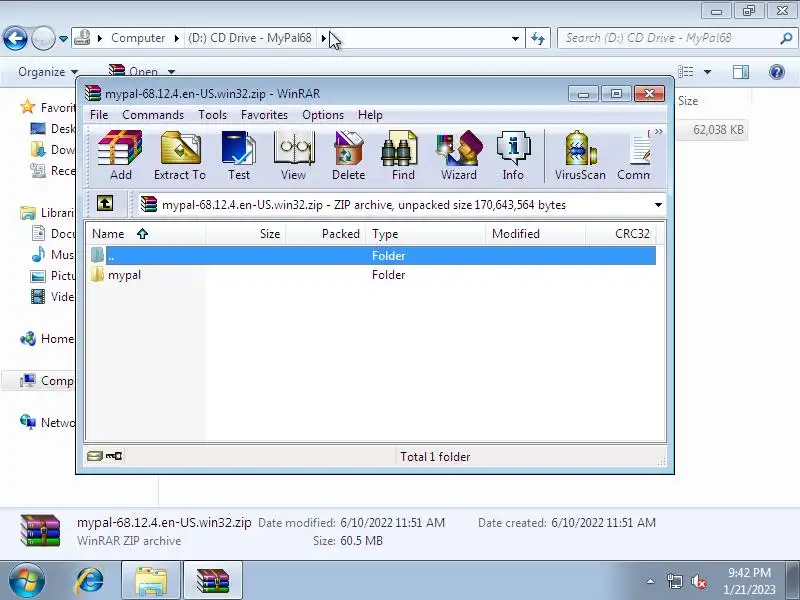Select the parent folder '..' row
Screen dimensions: 800x600
372,256
